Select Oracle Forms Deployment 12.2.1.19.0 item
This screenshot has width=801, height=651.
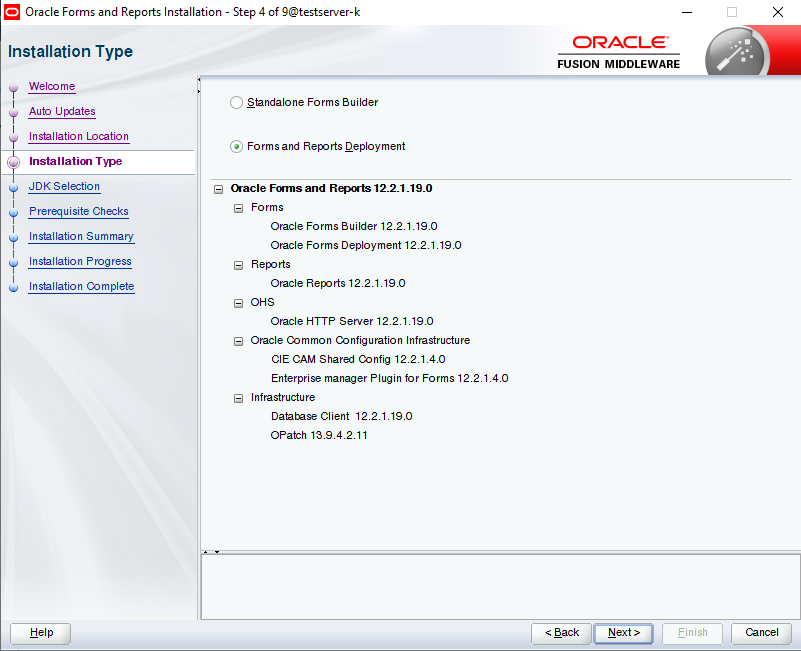[366, 246]
